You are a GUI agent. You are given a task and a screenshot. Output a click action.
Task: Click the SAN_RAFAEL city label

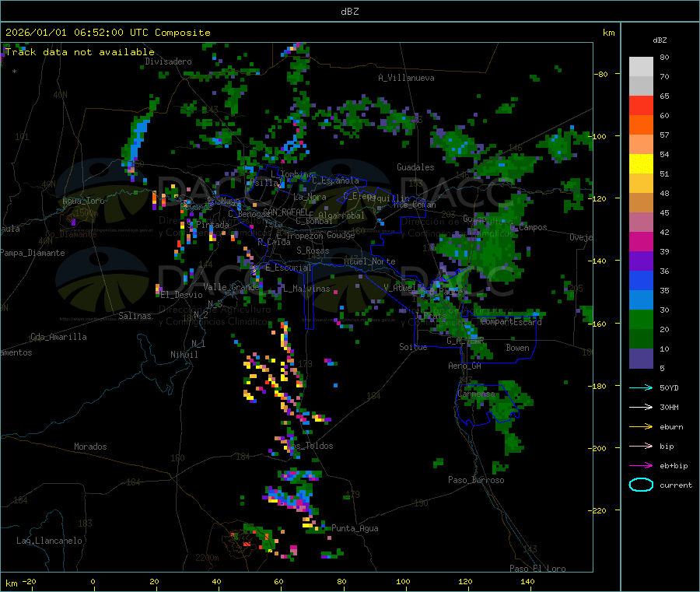tap(285, 212)
